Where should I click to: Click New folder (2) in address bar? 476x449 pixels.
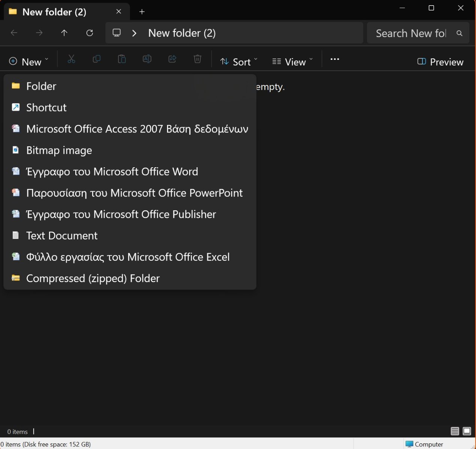182,33
